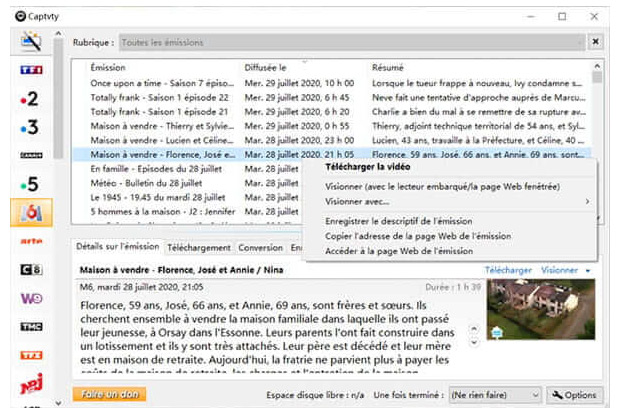The width and height of the screenshot is (619, 408).
Task: Open the Options button
Action: (575, 395)
